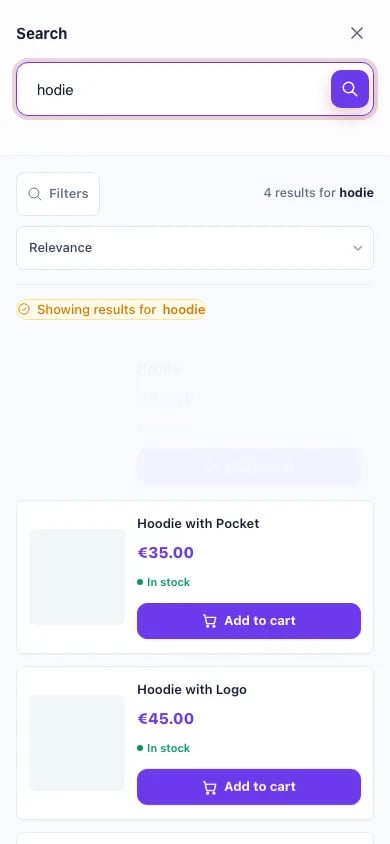Click the €35.00 price of Hoodie with Pocket
This screenshot has height=844, width=390.
tap(166, 553)
